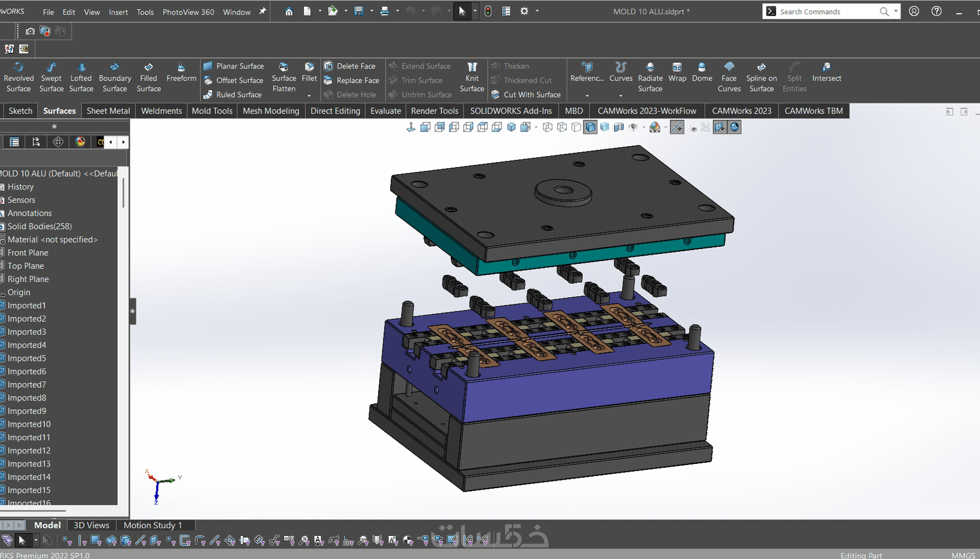Toggle RealView graphics sphere in view toolbar
The height and width of the screenshot is (559, 980).
pyautogui.click(x=734, y=127)
